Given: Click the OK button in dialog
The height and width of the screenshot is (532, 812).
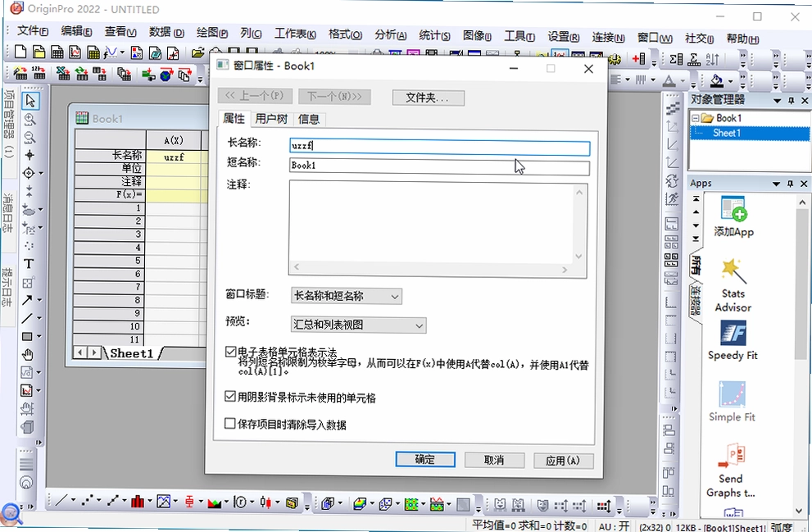Looking at the screenshot, I should tap(425, 459).
